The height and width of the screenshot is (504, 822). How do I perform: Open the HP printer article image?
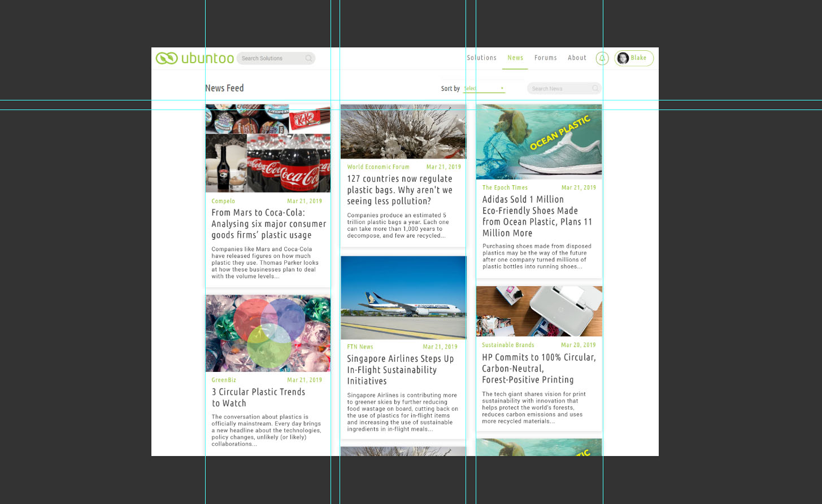[x=539, y=311]
